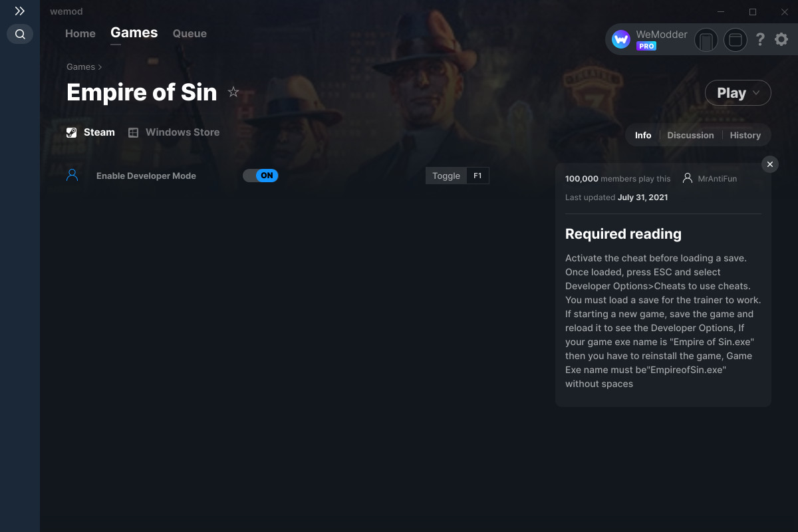
Task: Open the Discussion tab
Action: [x=690, y=135]
